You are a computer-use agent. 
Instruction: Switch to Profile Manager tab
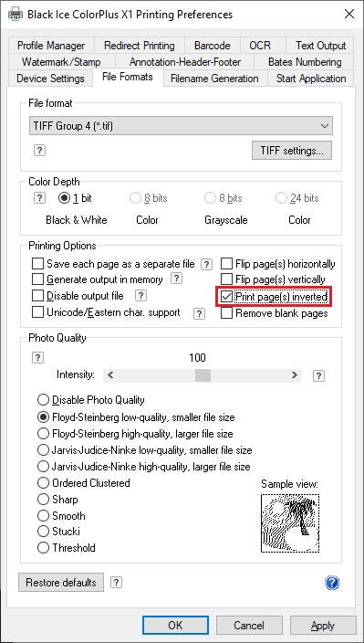pyautogui.click(x=51, y=46)
